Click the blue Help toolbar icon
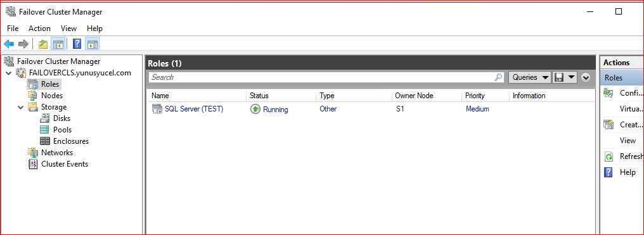Viewport: 644px width, 235px height. tap(77, 44)
